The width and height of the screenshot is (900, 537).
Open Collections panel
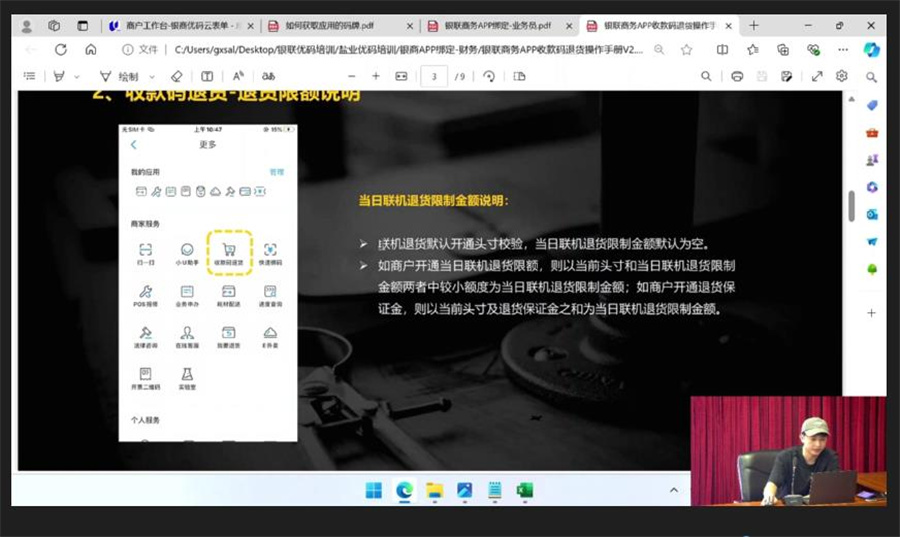pos(783,49)
